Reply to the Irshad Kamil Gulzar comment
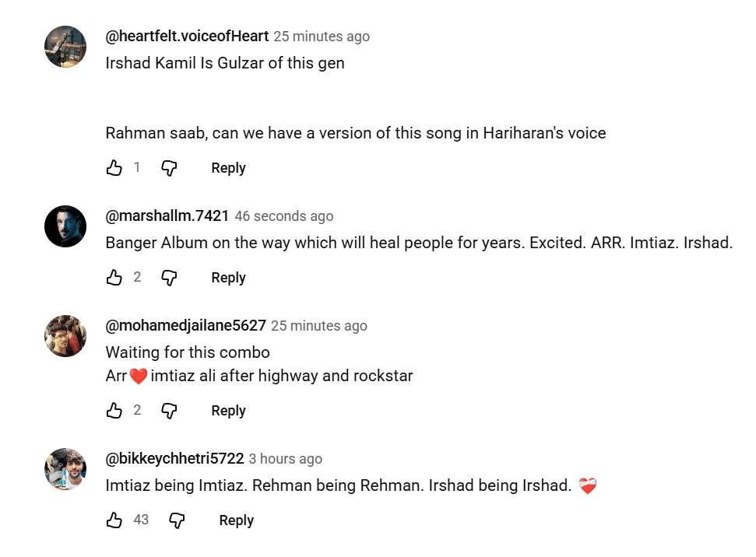 click(228, 168)
